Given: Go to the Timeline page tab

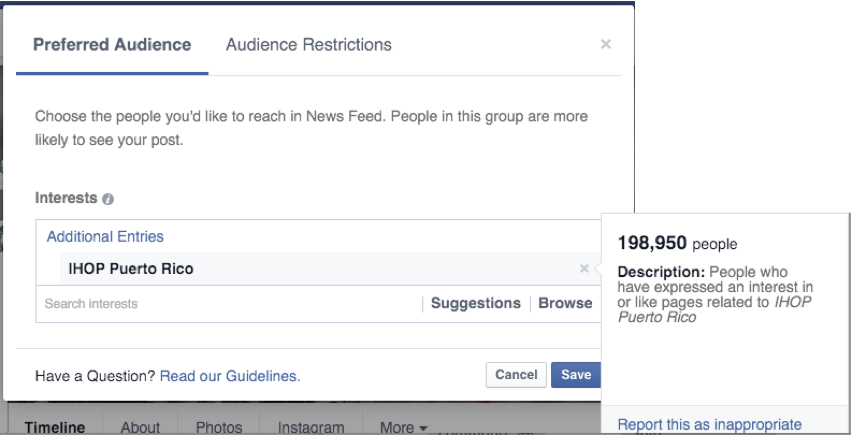Looking at the screenshot, I should point(55,427).
